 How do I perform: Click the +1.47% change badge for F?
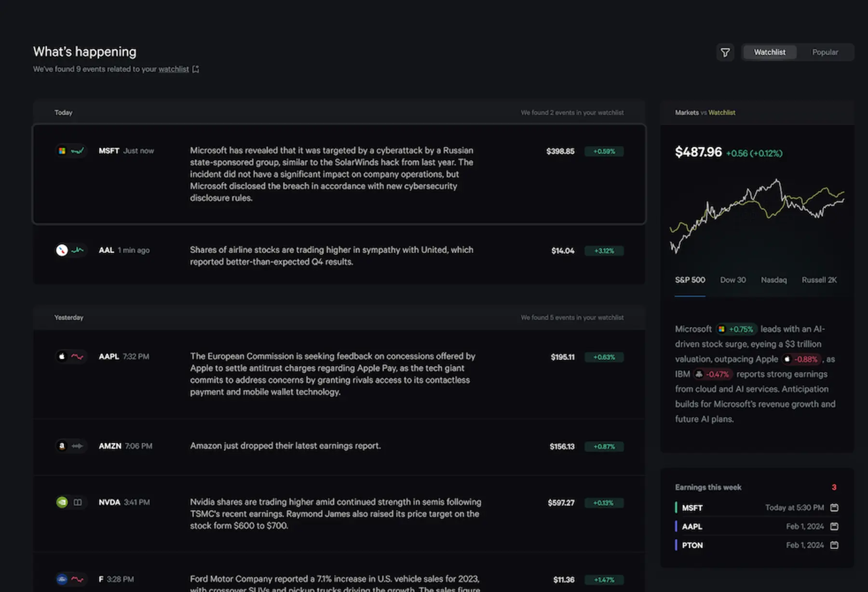point(604,580)
